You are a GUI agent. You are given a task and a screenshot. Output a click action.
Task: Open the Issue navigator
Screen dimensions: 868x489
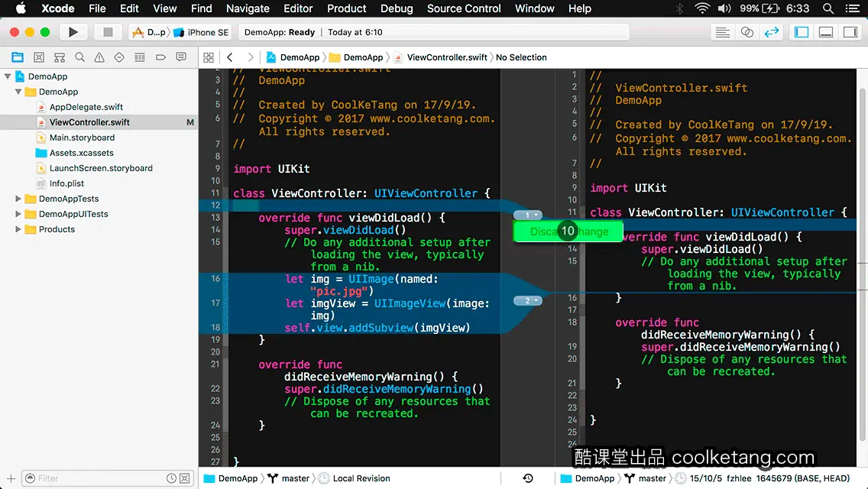click(x=99, y=57)
